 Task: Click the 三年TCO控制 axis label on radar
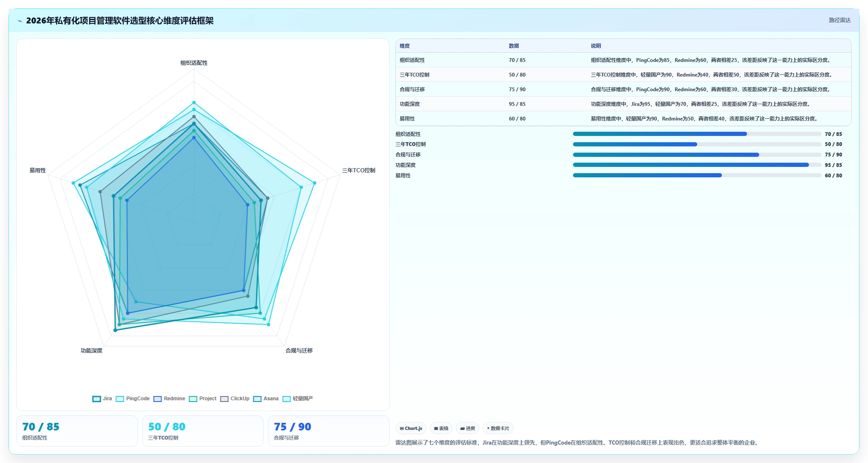[x=359, y=170]
